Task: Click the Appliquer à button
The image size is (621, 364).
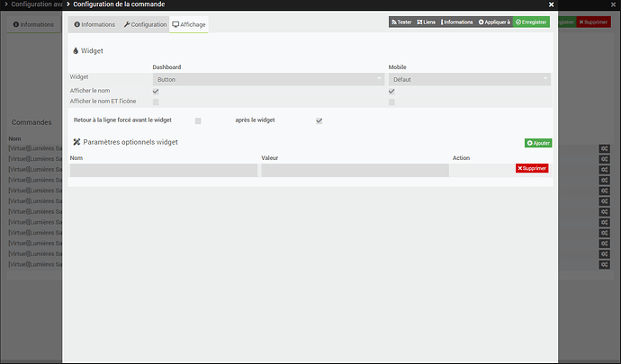Action: point(494,22)
